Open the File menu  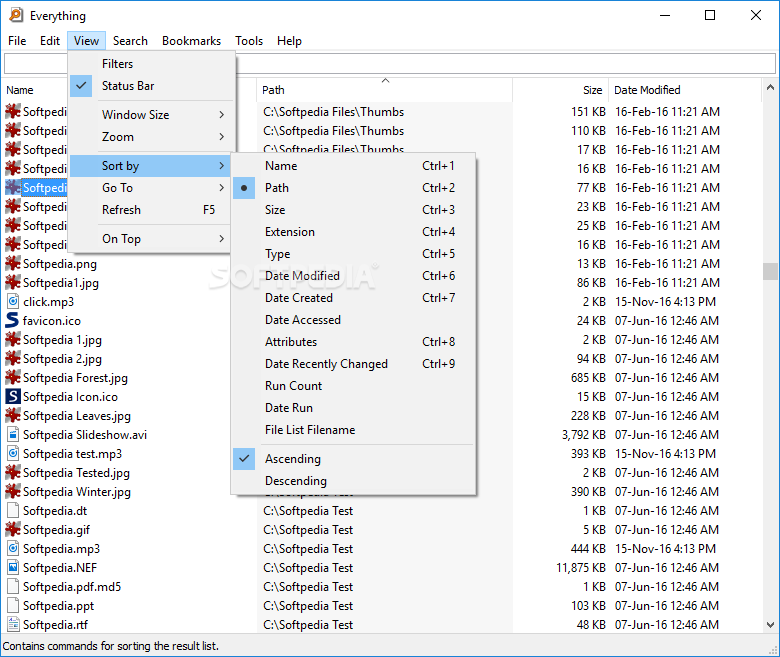[x=17, y=41]
